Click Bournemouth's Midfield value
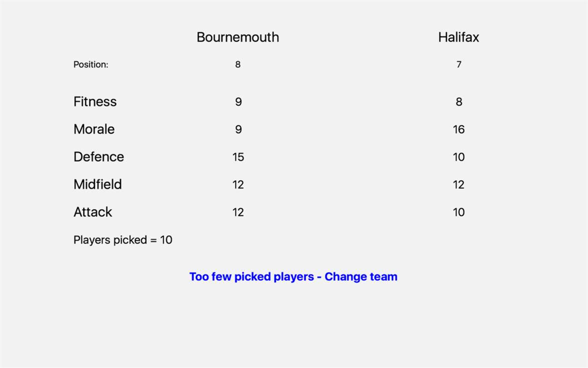This screenshot has height=368, width=588. point(238,185)
